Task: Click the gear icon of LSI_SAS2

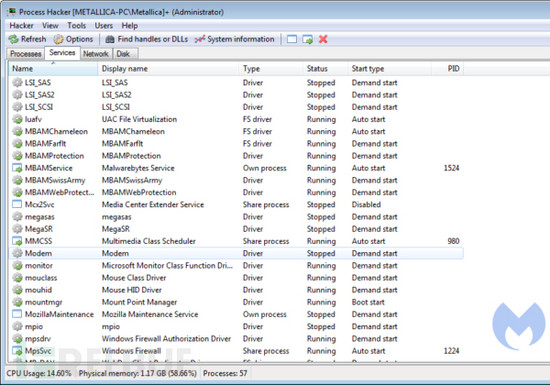Action: (17, 95)
